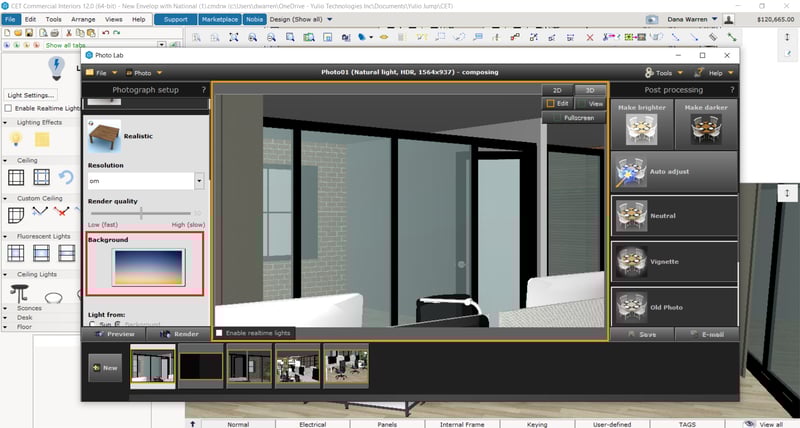Open the File menu in CET

10,19
